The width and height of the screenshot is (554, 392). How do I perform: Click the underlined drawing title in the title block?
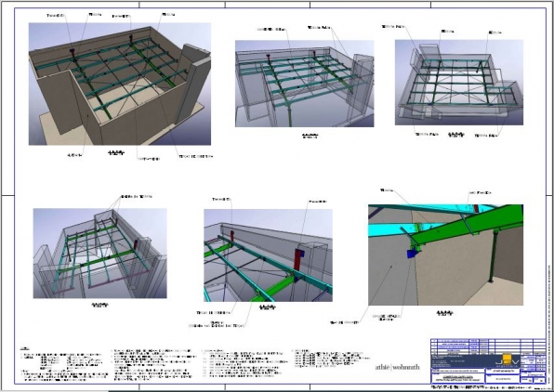[458, 378]
